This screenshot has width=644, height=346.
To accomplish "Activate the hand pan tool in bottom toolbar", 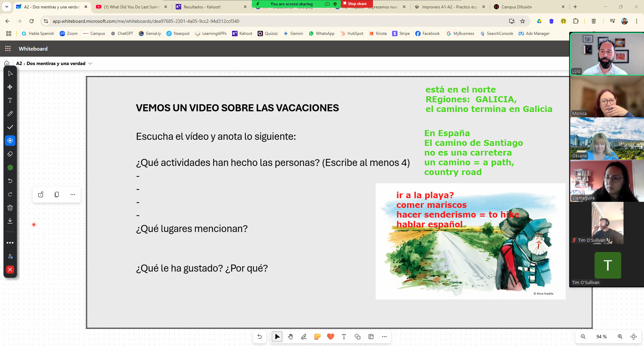I will coord(290,337).
